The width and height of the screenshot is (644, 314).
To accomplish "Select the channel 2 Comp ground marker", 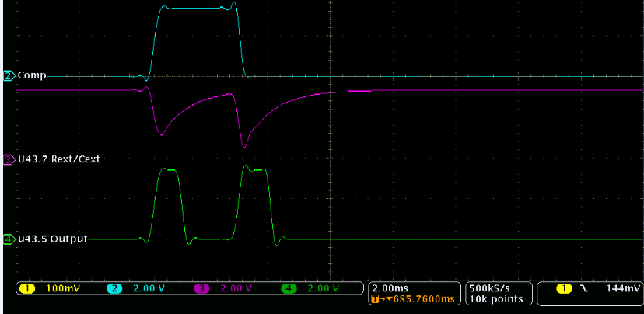I will coord(9,76).
